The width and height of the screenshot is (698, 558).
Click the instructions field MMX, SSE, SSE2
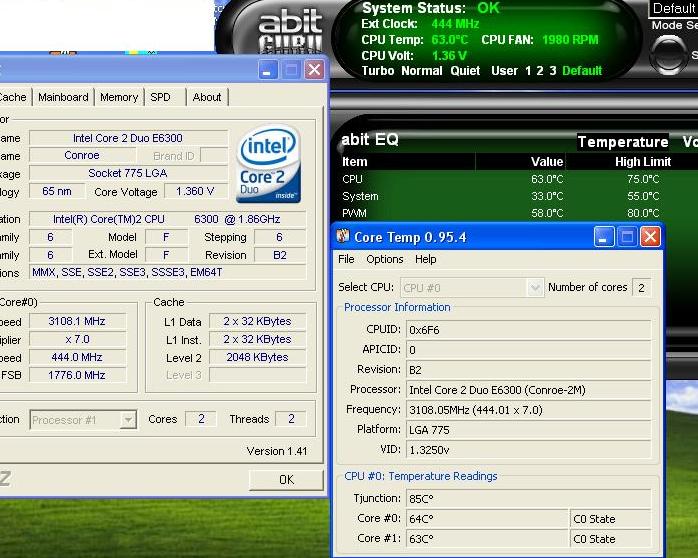pos(168,272)
